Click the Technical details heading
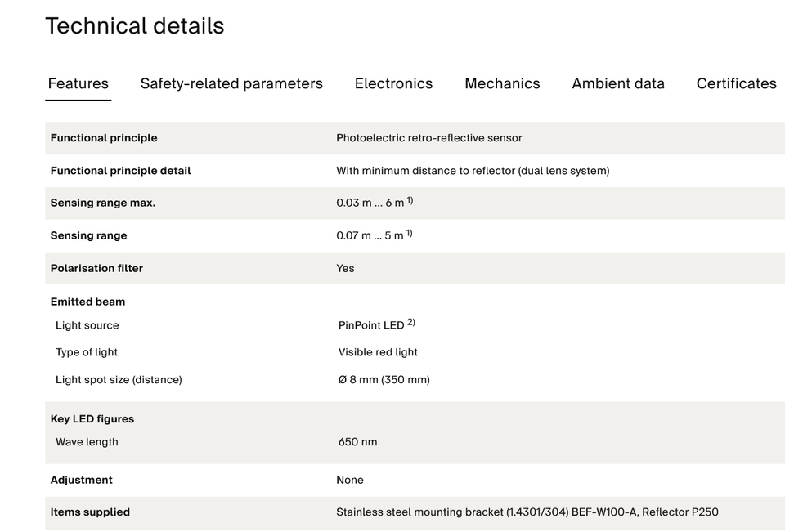The height and width of the screenshot is (532, 785). click(x=135, y=26)
